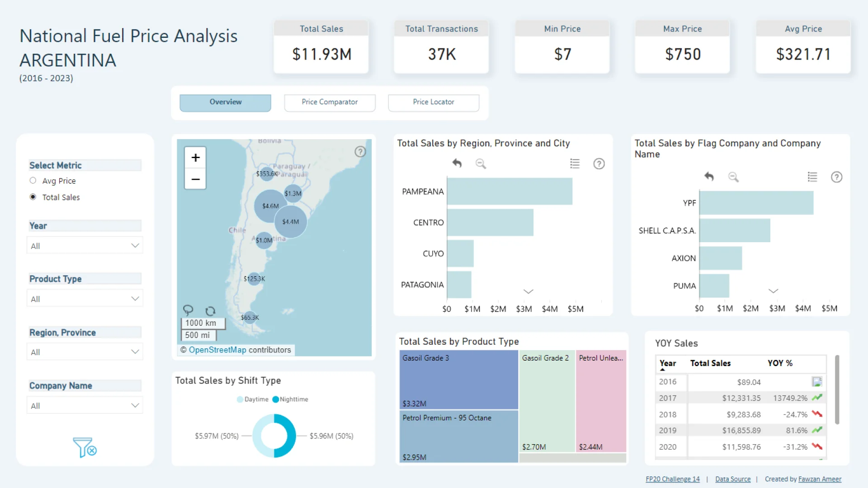868x488 pixels.
Task: Open the Data Source link
Action: coord(733,479)
